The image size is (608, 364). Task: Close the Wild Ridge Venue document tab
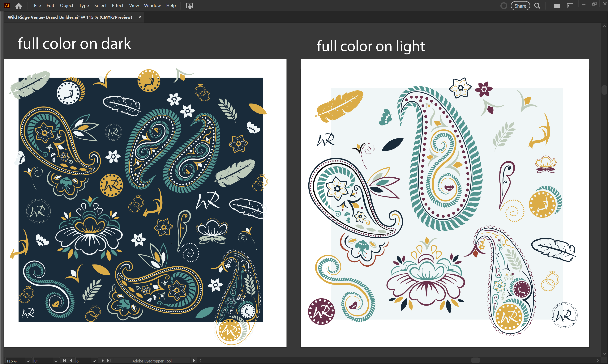pyautogui.click(x=140, y=17)
